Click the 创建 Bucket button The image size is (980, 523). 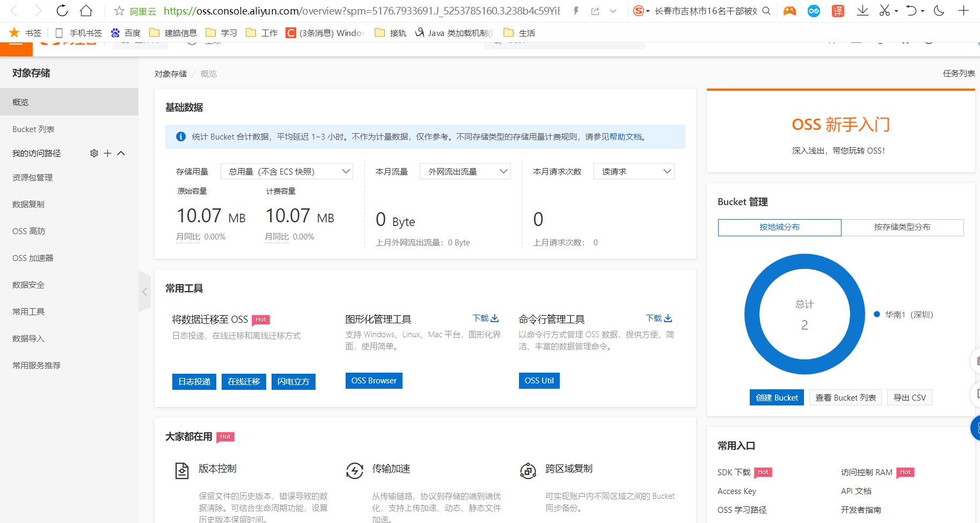coord(777,397)
